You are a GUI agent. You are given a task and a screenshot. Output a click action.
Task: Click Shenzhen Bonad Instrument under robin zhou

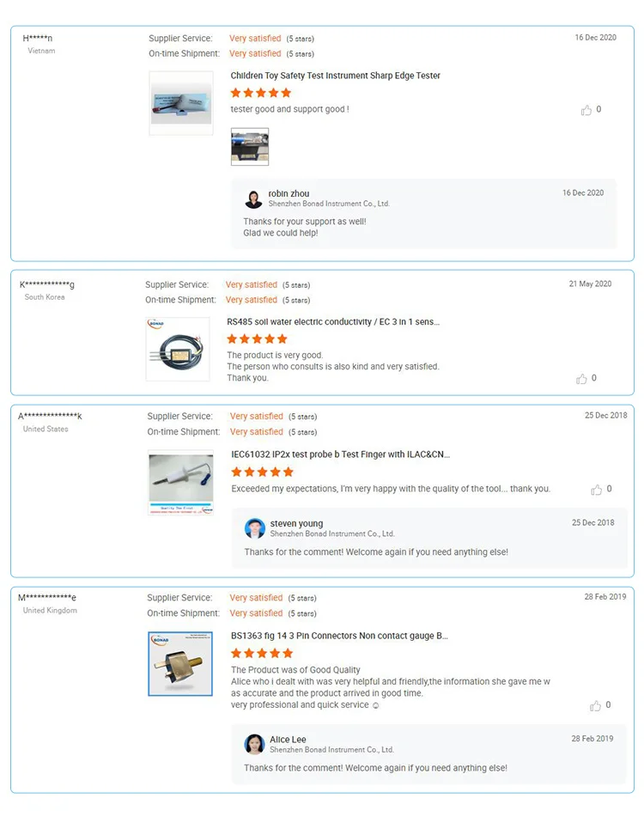click(x=329, y=204)
